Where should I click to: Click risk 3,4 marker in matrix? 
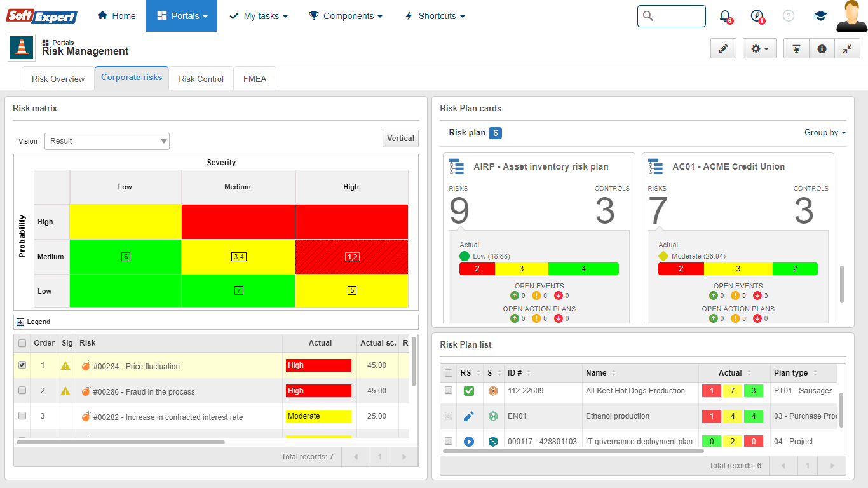(238, 257)
